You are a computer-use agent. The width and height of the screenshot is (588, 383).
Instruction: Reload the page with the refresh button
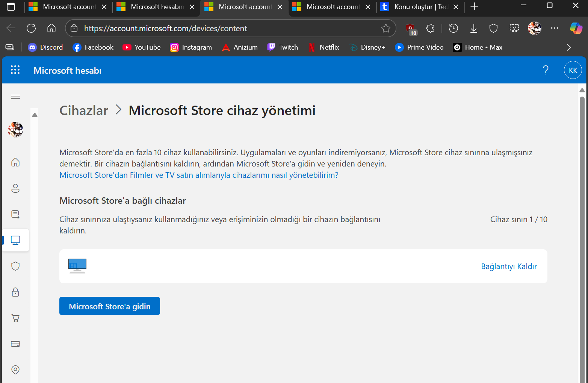pyautogui.click(x=31, y=28)
